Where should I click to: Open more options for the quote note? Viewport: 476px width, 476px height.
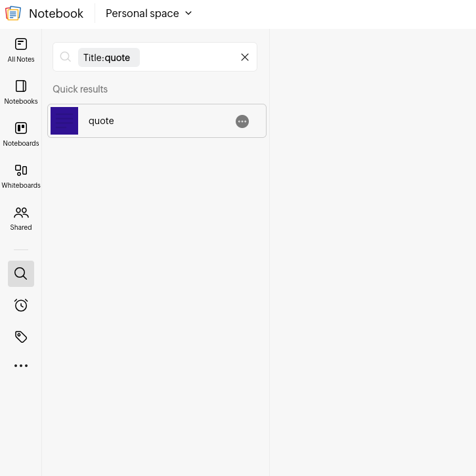point(242,121)
